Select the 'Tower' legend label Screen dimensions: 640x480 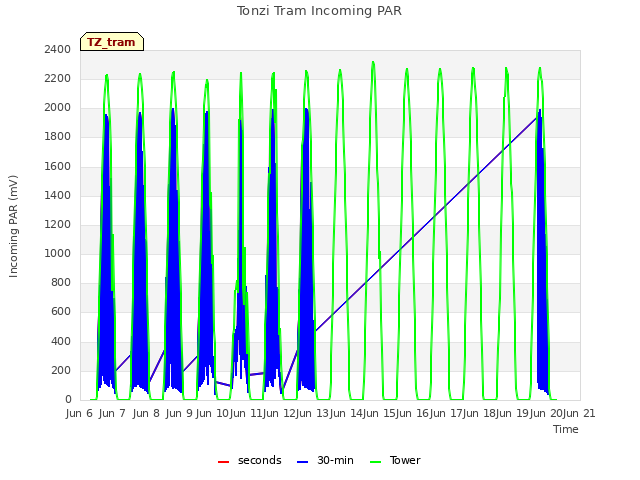405,460
